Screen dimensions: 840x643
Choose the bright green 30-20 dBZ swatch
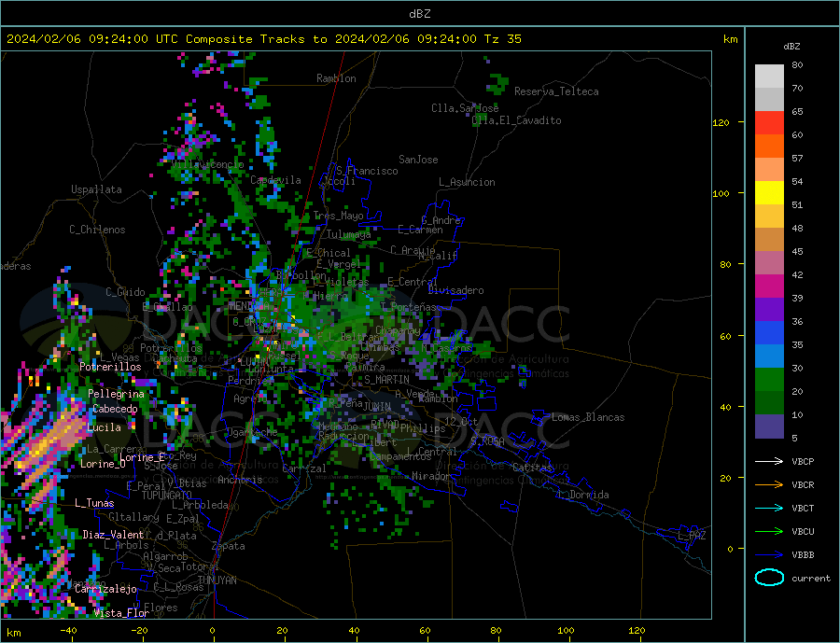tap(769, 380)
